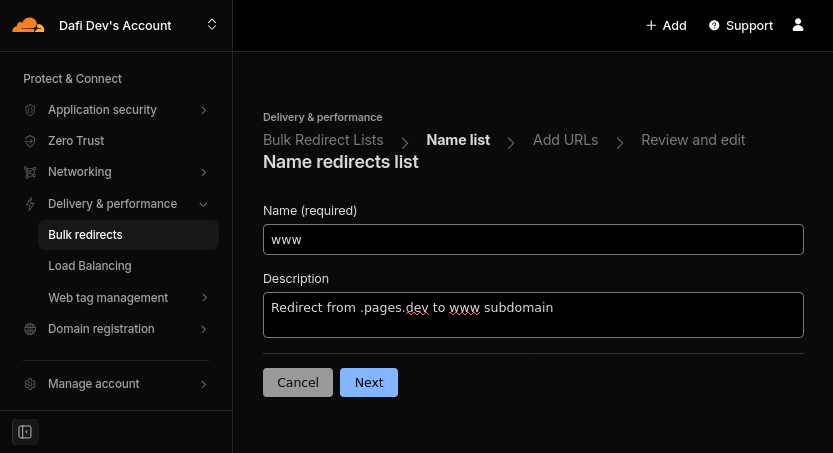Expand Application security chevron
833x453 pixels.
click(203, 110)
